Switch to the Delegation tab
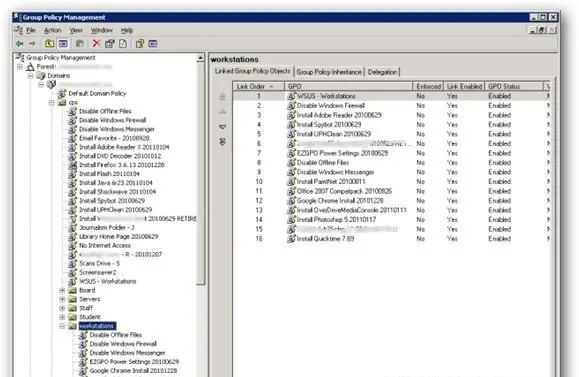579x377 pixels. [x=382, y=72]
